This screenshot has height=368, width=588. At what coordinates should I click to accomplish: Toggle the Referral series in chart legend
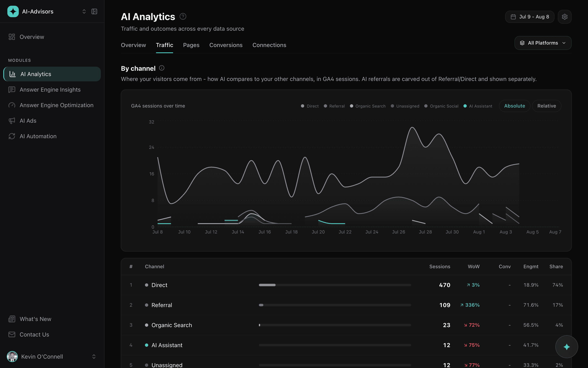tap(334, 106)
